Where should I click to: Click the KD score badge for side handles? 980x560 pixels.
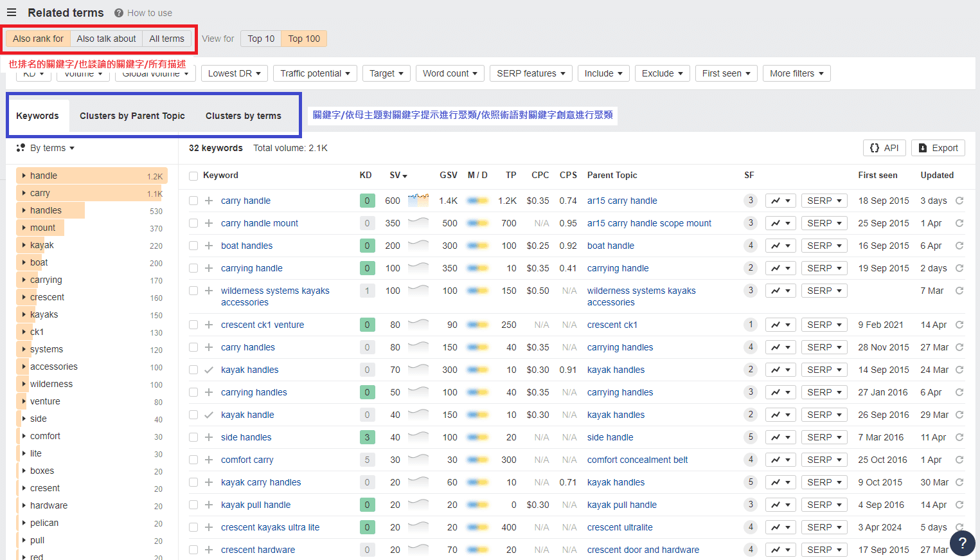pyautogui.click(x=367, y=437)
